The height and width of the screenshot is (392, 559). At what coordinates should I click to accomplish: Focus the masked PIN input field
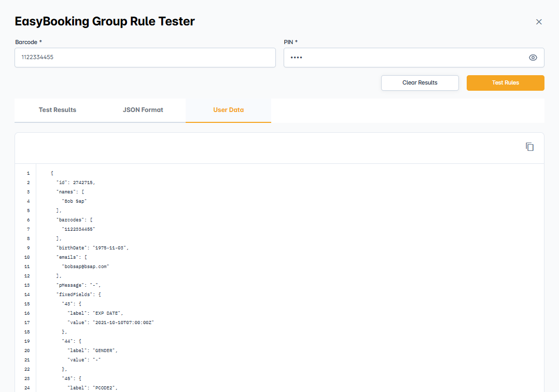(404, 58)
